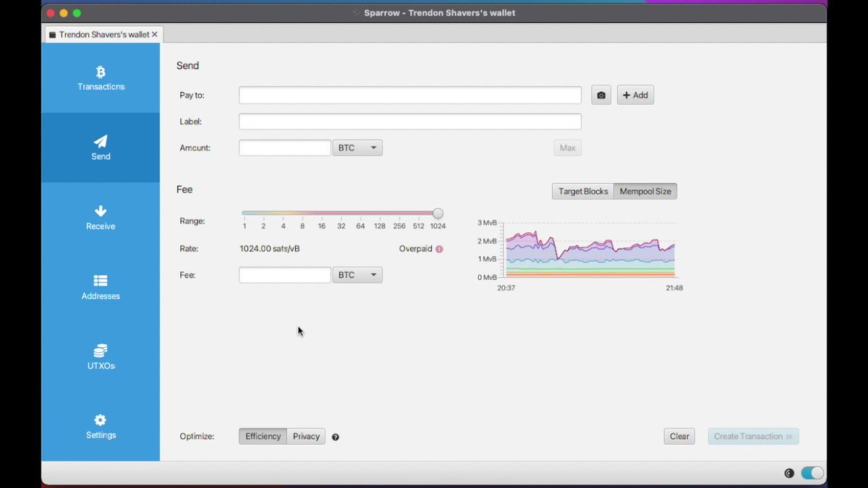The width and height of the screenshot is (868, 488).
Task: Focus the Fee input field
Action: pyautogui.click(x=285, y=275)
